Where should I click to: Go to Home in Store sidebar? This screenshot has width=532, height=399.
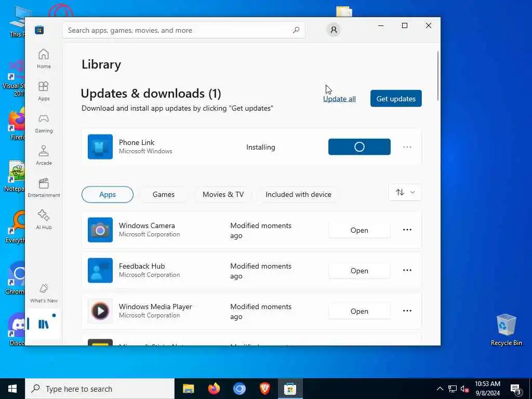(x=44, y=59)
